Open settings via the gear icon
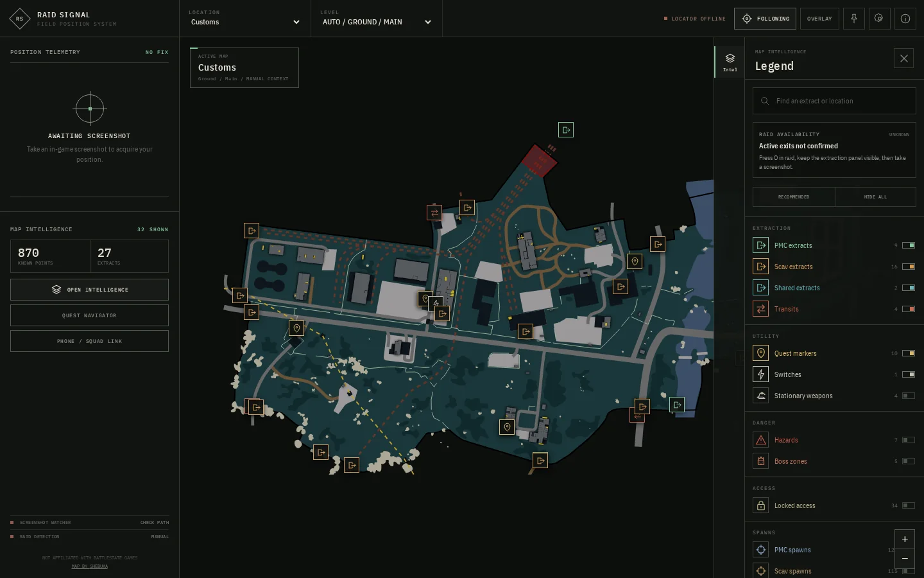924x578 pixels. click(x=879, y=19)
